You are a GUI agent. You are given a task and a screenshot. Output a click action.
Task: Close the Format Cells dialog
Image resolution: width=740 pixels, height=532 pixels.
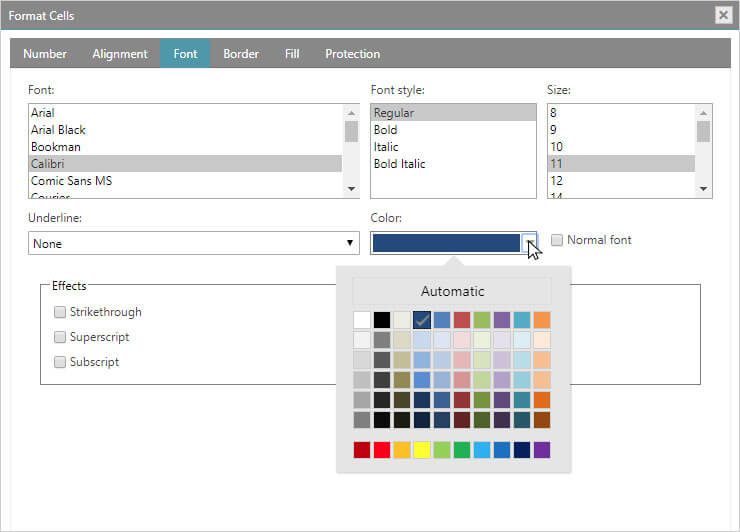point(723,15)
